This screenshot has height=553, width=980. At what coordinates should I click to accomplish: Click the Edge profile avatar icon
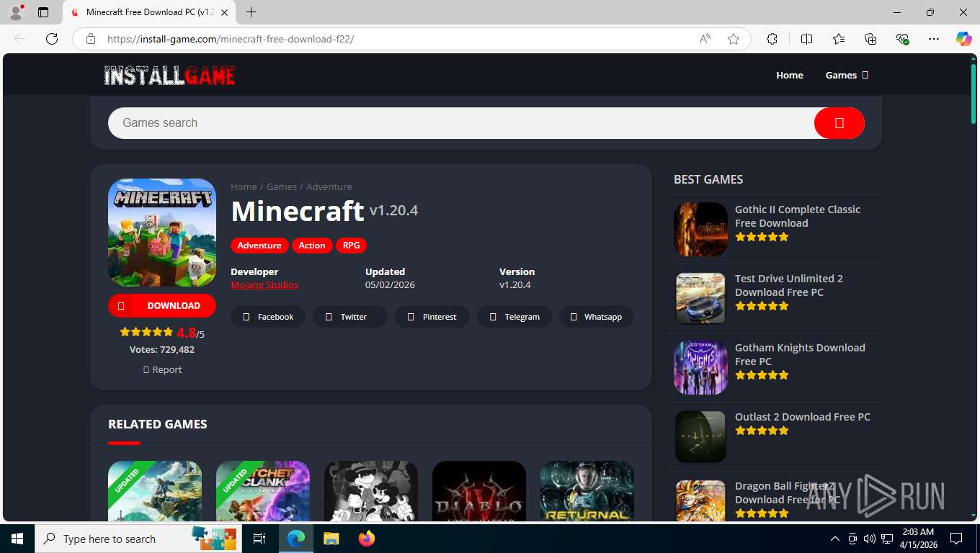16,12
